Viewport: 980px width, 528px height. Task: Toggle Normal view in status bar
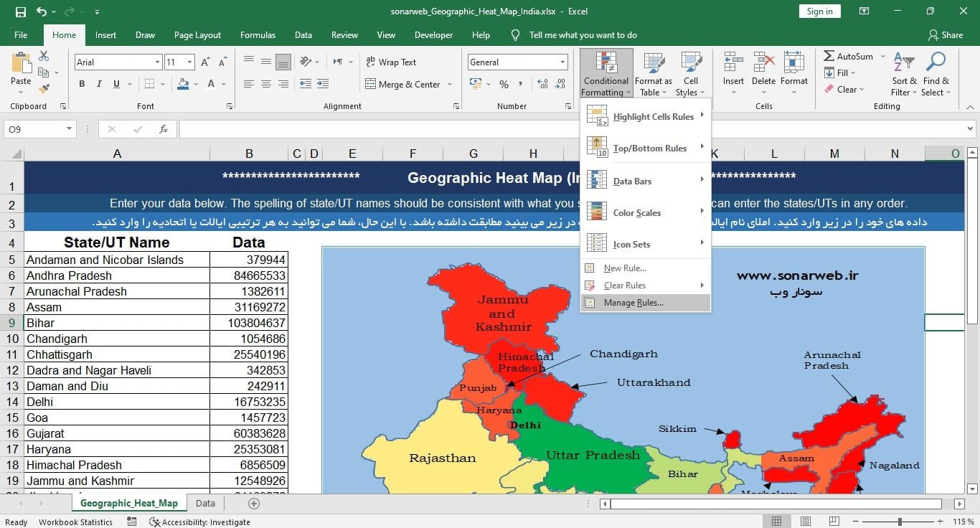click(777, 522)
